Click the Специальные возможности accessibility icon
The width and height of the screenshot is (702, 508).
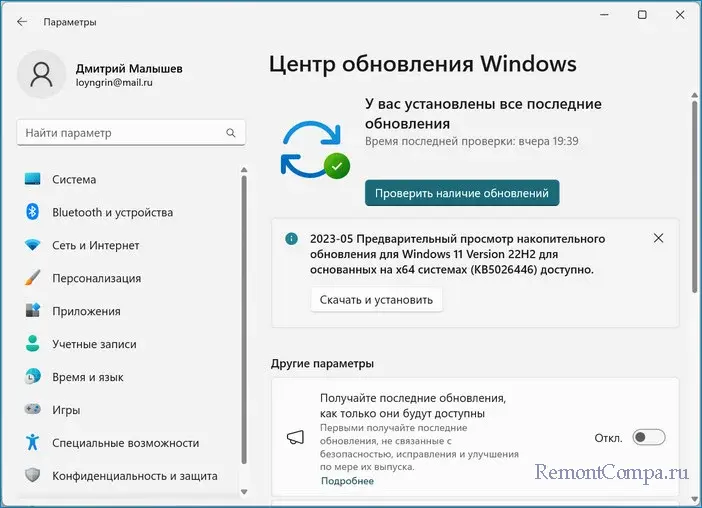(x=32, y=443)
